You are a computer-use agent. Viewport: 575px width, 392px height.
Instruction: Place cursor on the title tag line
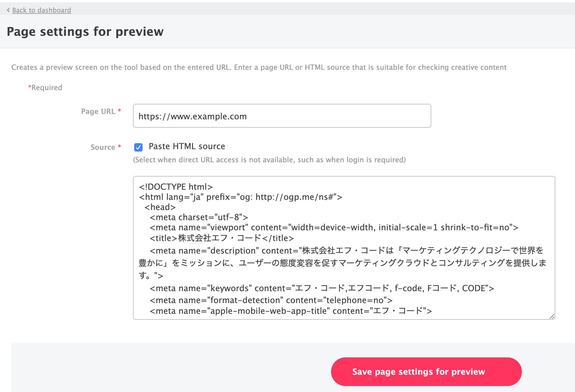pyautogui.click(x=222, y=238)
